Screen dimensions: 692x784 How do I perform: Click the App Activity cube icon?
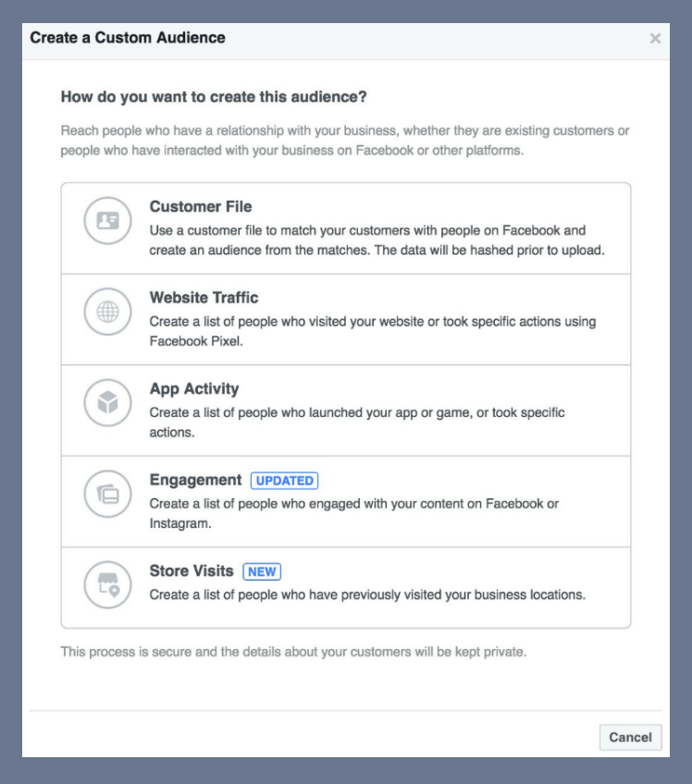click(x=107, y=402)
